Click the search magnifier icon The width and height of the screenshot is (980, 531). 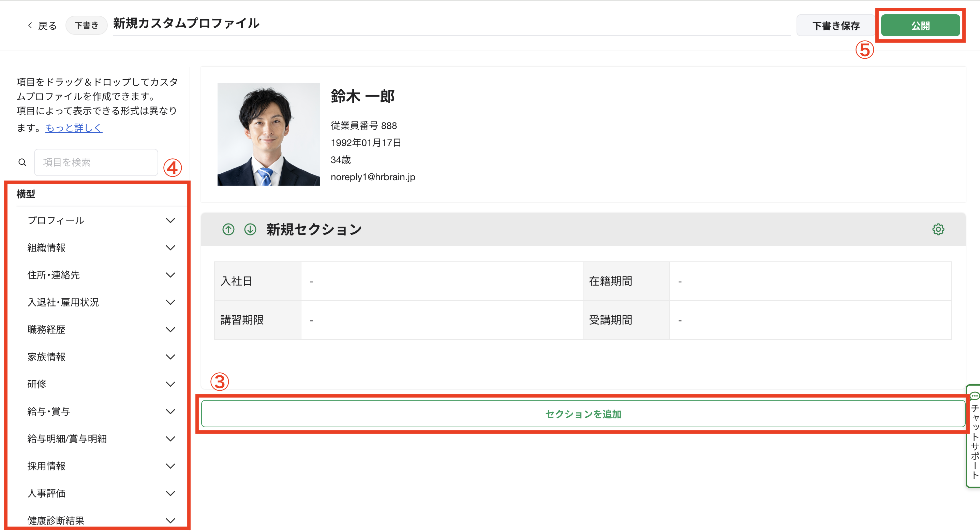[23, 162]
